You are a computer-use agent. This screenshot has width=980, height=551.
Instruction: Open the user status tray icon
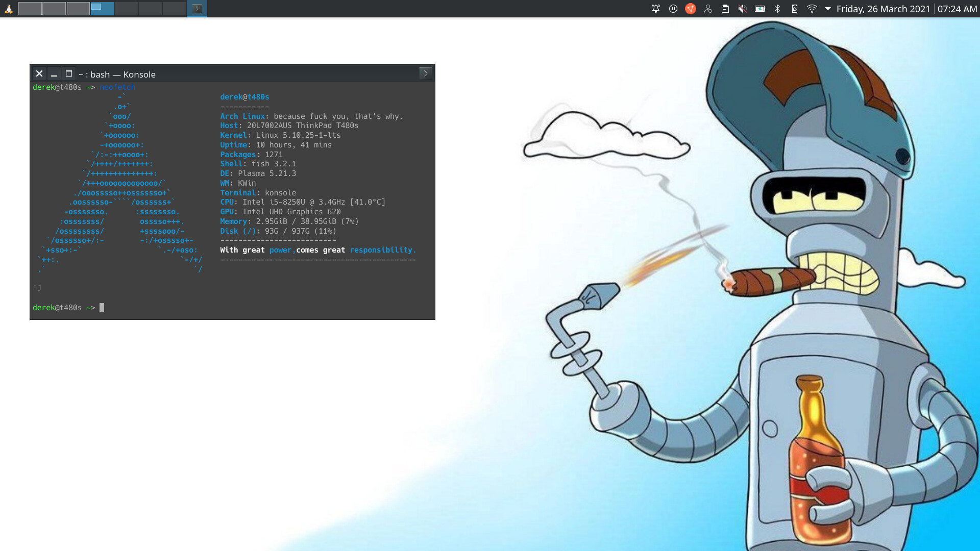coord(708,9)
